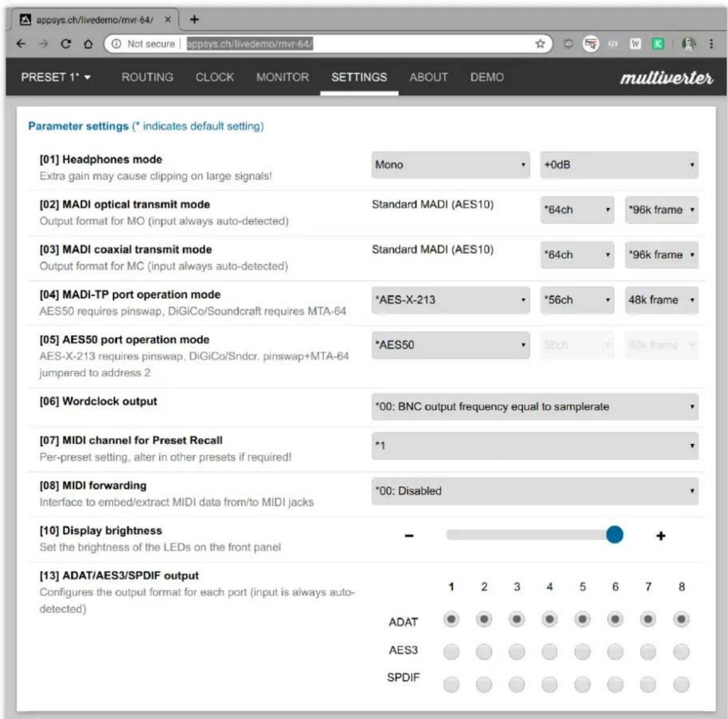The width and height of the screenshot is (728, 719).
Task: Open the AES50 port operation dropdown
Action: point(451,345)
